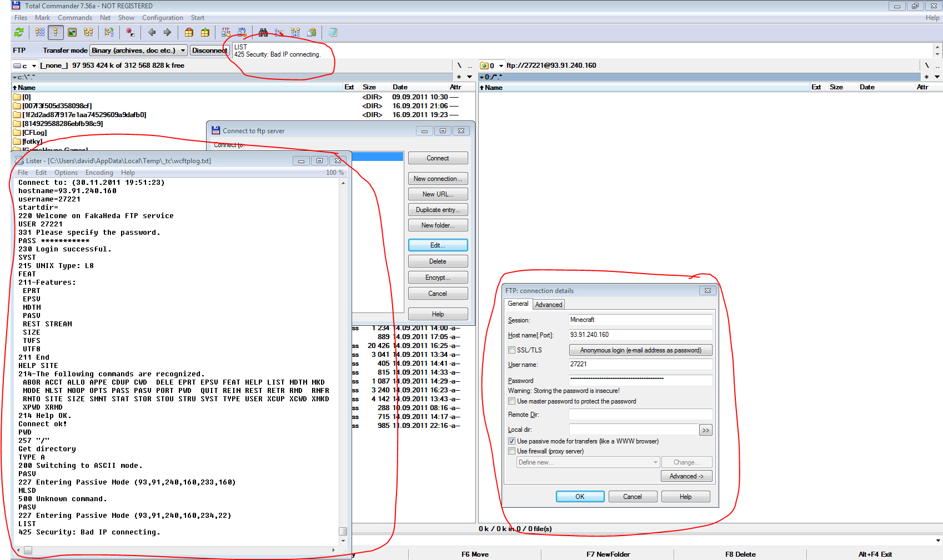Click Anonymous login button

(640, 350)
